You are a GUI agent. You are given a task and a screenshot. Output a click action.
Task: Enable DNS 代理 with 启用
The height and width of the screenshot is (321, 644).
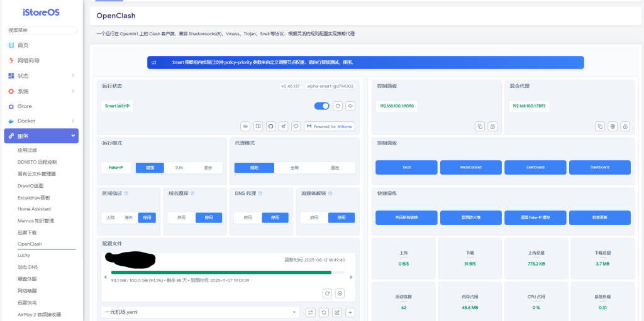pos(248,217)
